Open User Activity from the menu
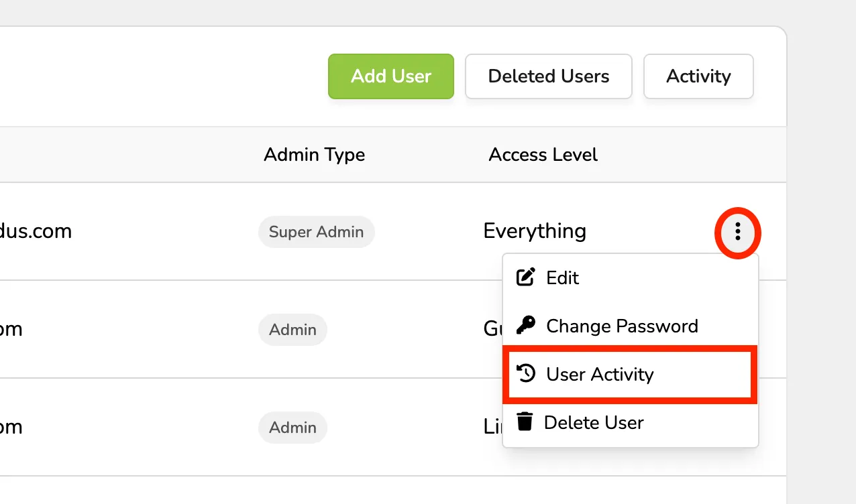Image resolution: width=856 pixels, height=504 pixels. coord(631,374)
